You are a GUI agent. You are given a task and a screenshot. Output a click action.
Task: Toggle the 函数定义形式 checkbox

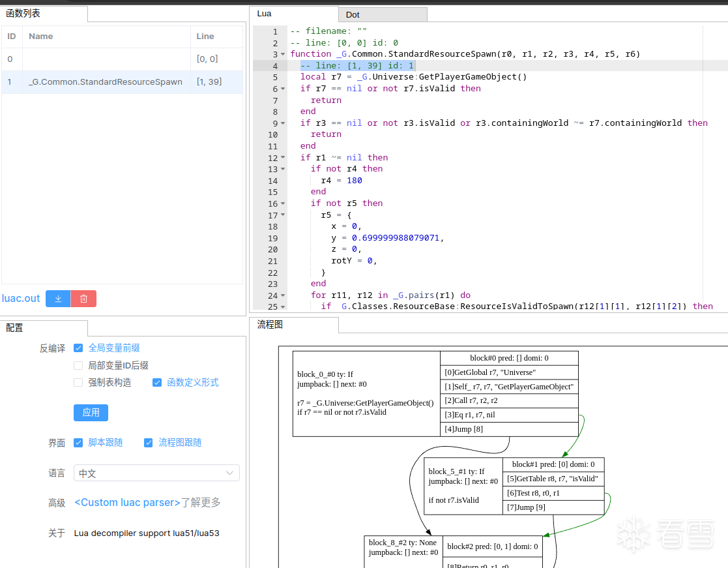coord(157,383)
